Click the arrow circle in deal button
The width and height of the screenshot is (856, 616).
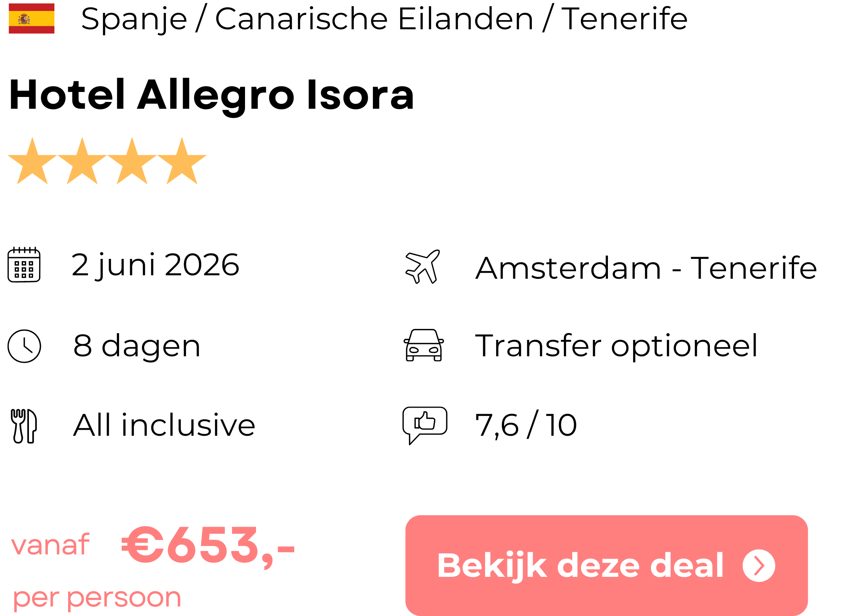(x=759, y=566)
